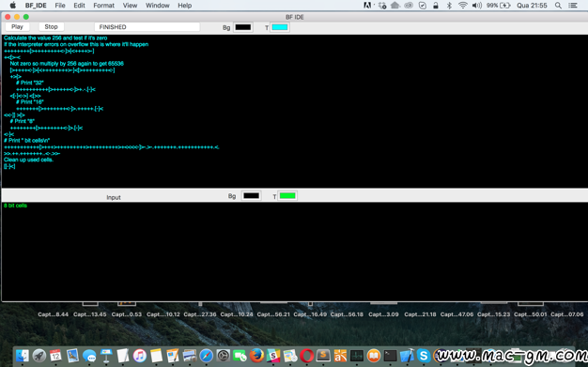Open the red Opera icon in the Dock
Image resolution: width=588 pixels, height=367 pixels.
click(x=306, y=356)
